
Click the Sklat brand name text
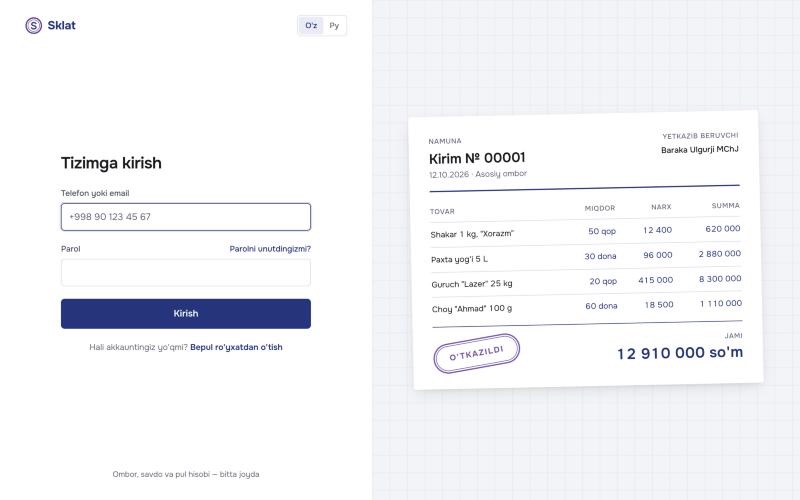click(x=61, y=26)
